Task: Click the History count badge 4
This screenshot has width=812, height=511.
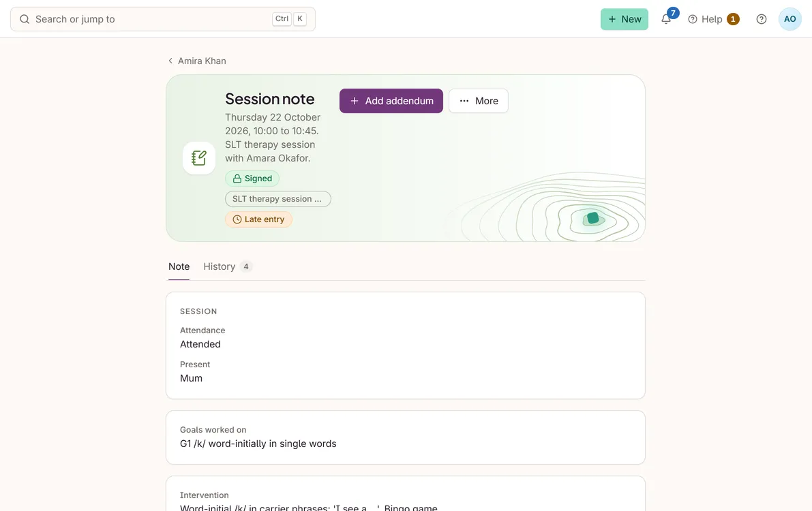Action: click(246, 266)
